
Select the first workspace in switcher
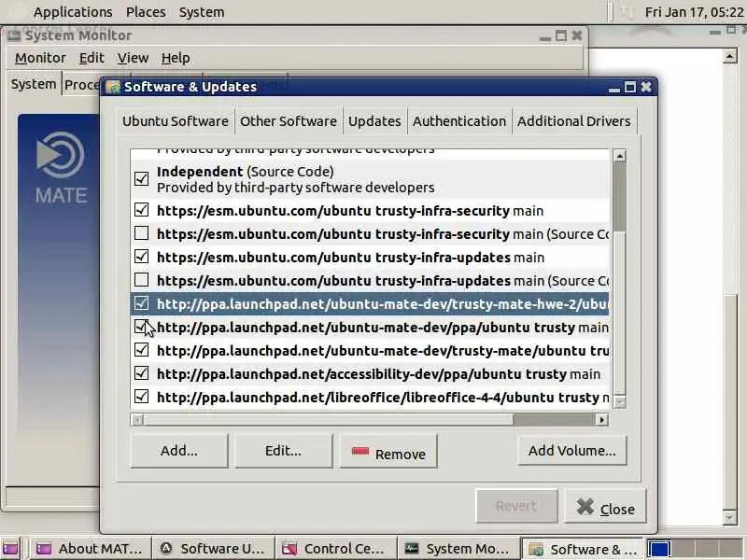pos(659,549)
